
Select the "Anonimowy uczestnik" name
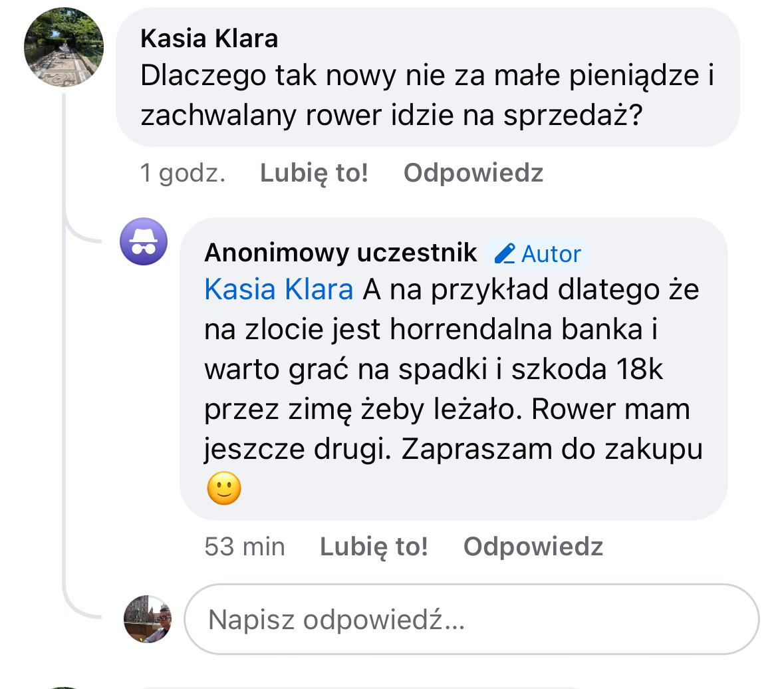click(340, 253)
